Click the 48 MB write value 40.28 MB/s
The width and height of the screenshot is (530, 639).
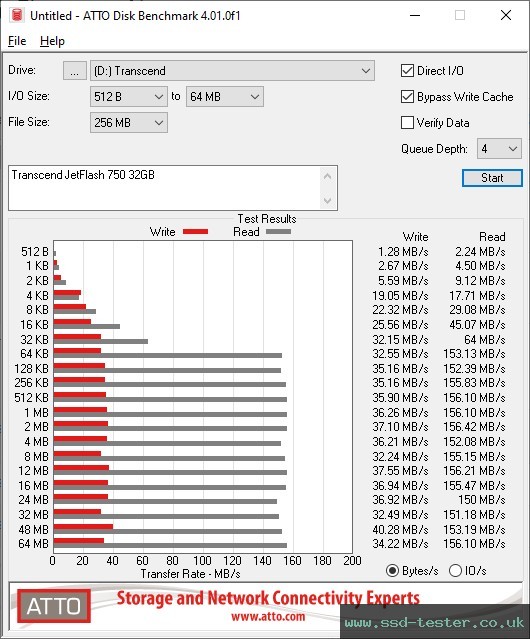click(400, 529)
